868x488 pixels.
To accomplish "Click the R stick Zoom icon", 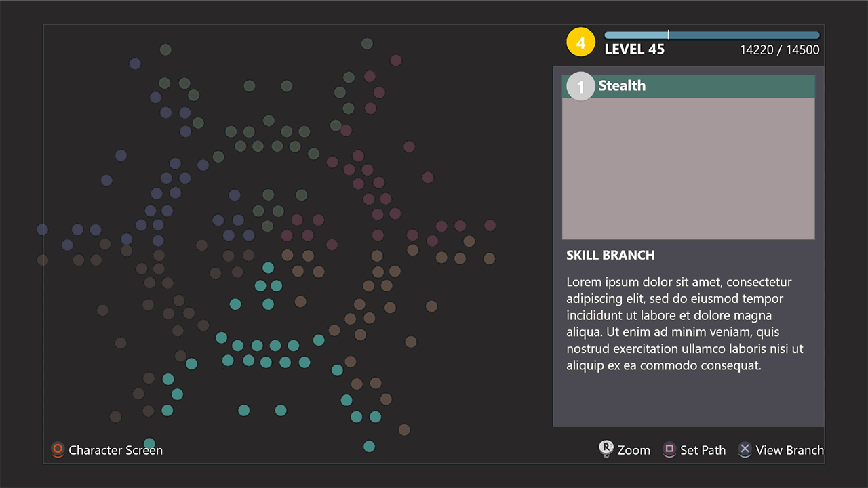I will (x=606, y=449).
